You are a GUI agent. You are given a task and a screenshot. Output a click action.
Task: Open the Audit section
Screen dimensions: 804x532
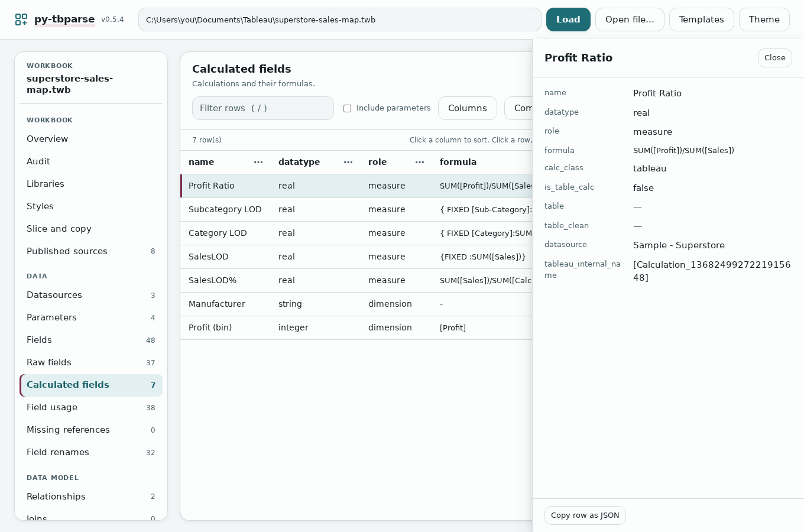point(91,161)
